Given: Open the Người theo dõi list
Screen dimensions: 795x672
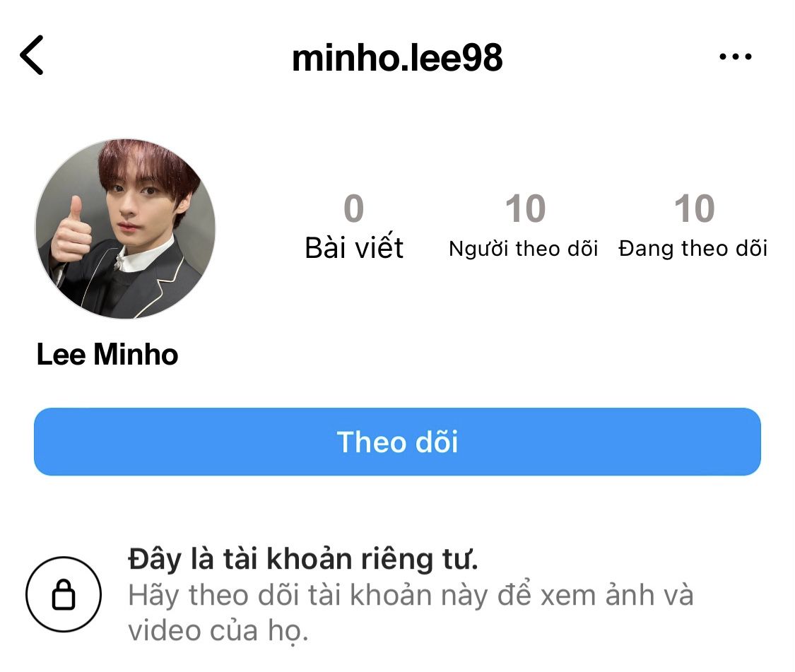Looking at the screenshot, I should point(523,249).
